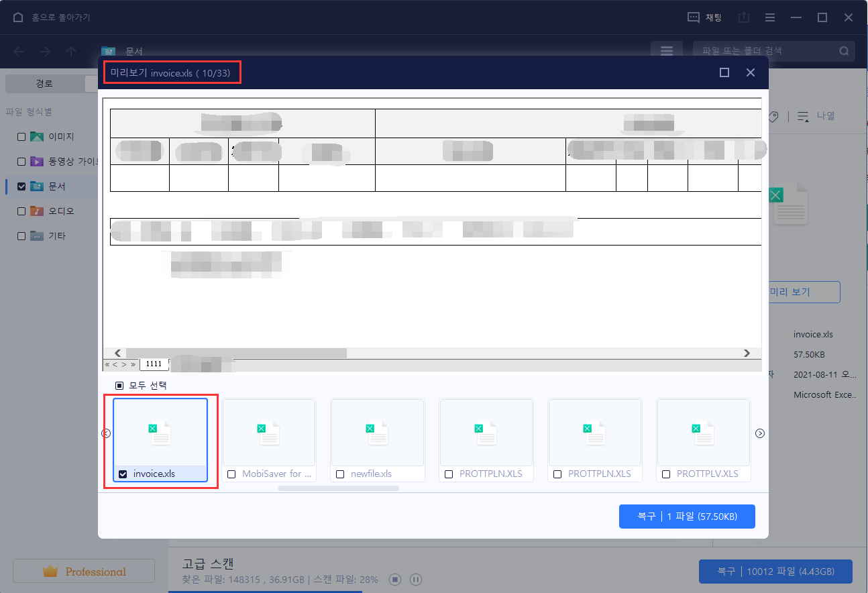Click the share icon next to 채팅
The image size is (868, 593).
coord(743,17)
